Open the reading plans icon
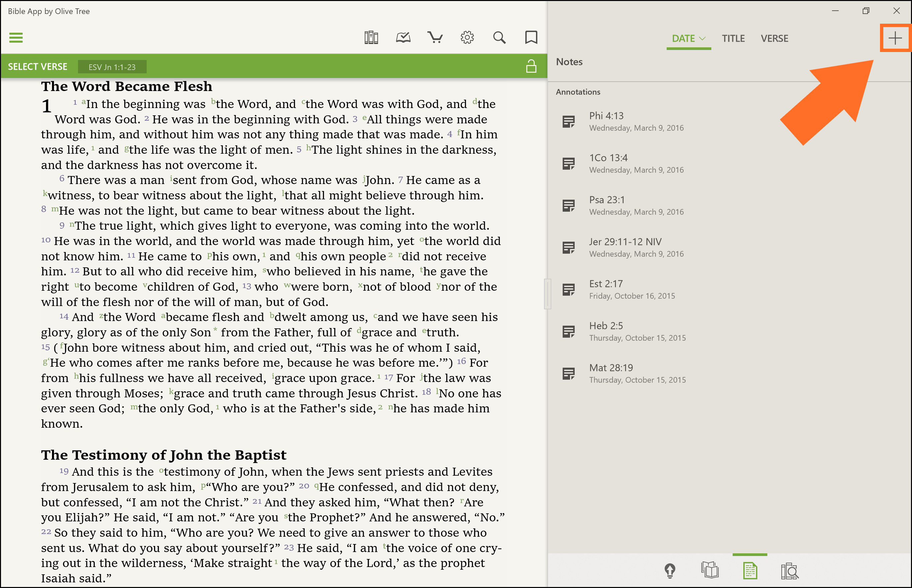Viewport: 912px width, 588px height. [403, 38]
